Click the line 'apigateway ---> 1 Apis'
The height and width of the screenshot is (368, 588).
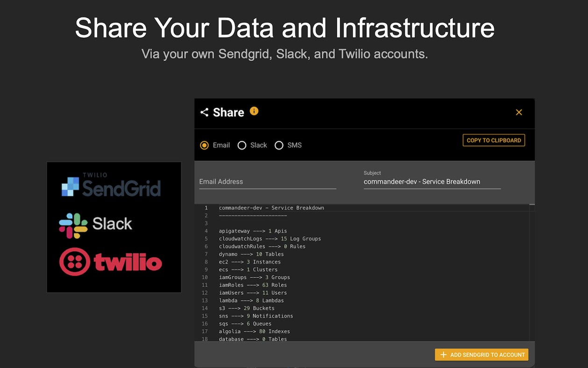[253, 231]
